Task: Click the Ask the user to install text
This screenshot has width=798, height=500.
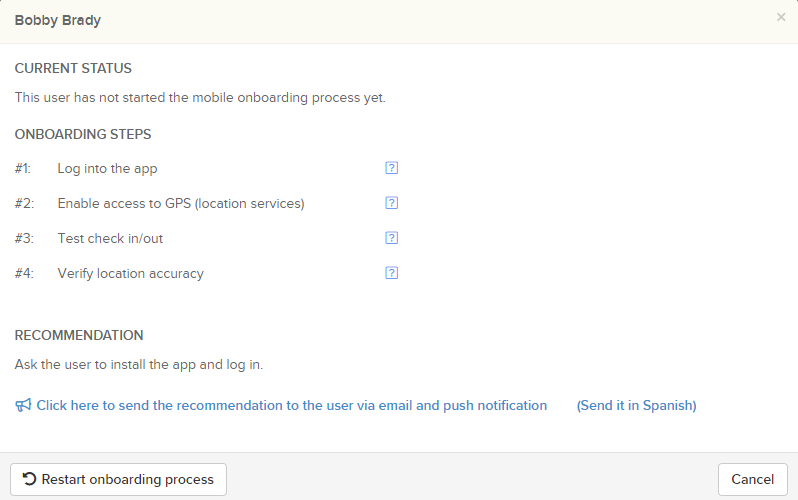Action: point(138,365)
